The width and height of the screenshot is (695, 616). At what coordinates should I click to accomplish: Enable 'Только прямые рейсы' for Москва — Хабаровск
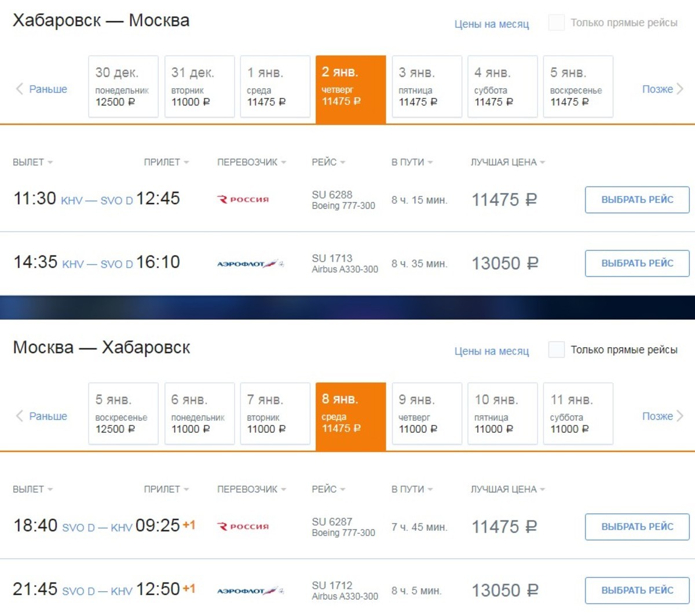[557, 349]
